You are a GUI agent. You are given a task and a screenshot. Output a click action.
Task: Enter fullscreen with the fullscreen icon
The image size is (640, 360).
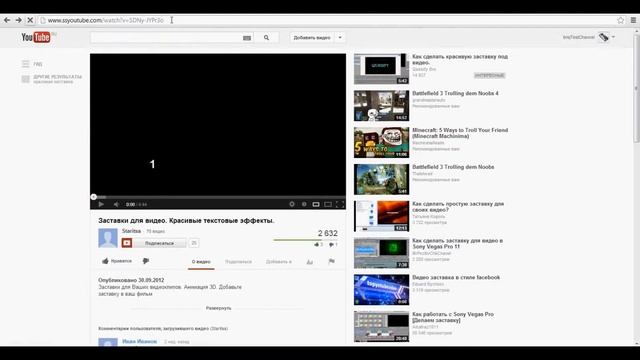click(340, 204)
